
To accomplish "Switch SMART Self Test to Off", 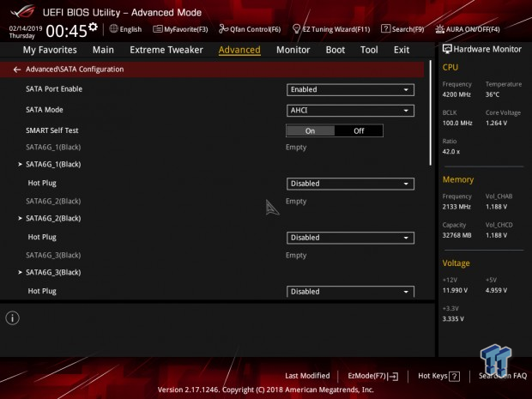I will 359,131.
